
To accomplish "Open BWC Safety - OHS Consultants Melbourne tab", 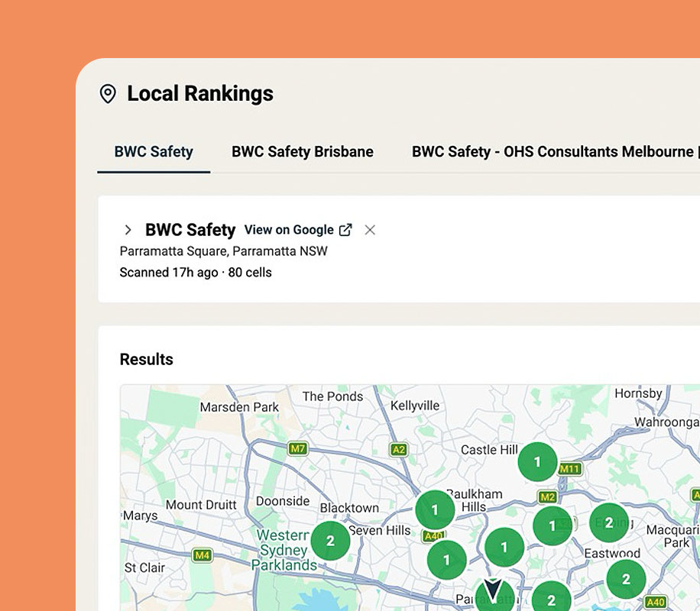I will 555,152.
